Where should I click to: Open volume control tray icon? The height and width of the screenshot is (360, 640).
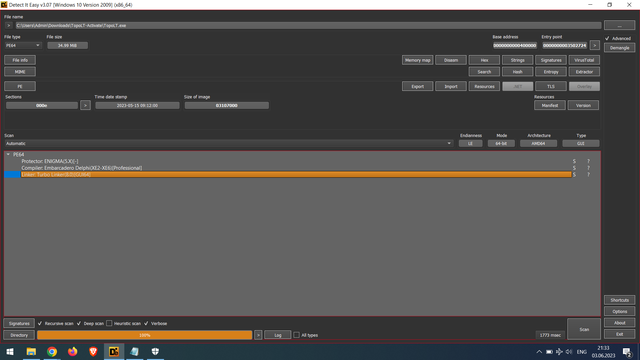569,352
